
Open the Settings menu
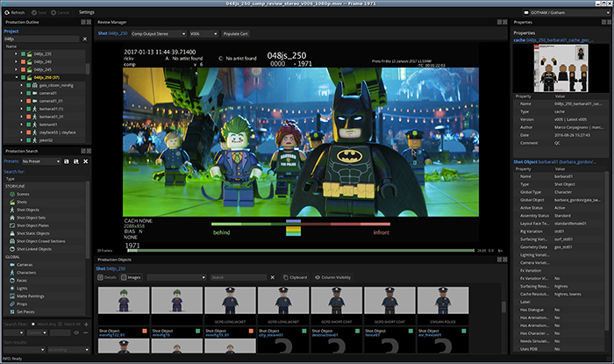(87, 12)
